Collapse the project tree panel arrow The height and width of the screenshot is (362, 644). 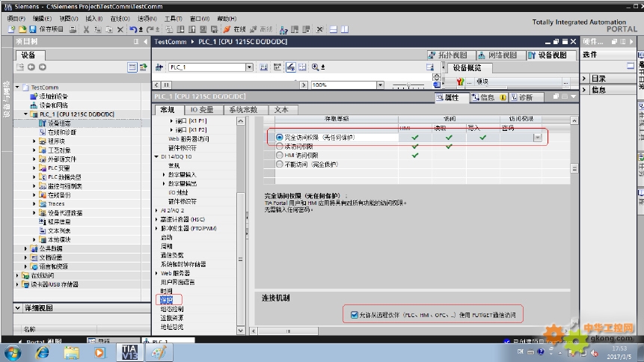click(145, 41)
